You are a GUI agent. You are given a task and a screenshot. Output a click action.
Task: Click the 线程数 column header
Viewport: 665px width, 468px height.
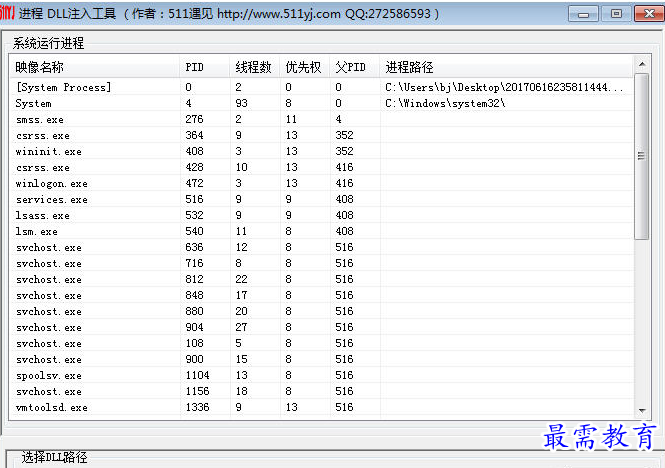click(253, 67)
